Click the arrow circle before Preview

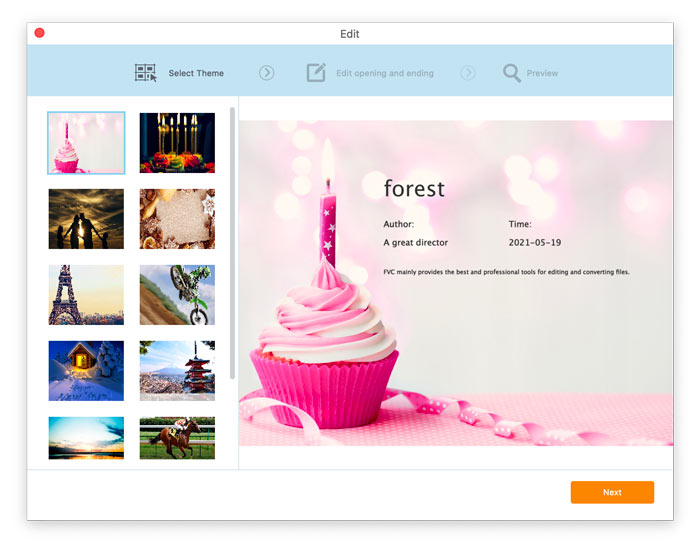pos(468,73)
